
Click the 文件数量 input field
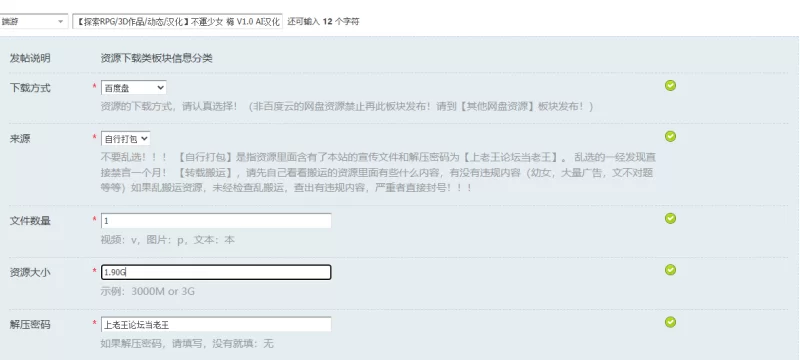tap(216, 221)
